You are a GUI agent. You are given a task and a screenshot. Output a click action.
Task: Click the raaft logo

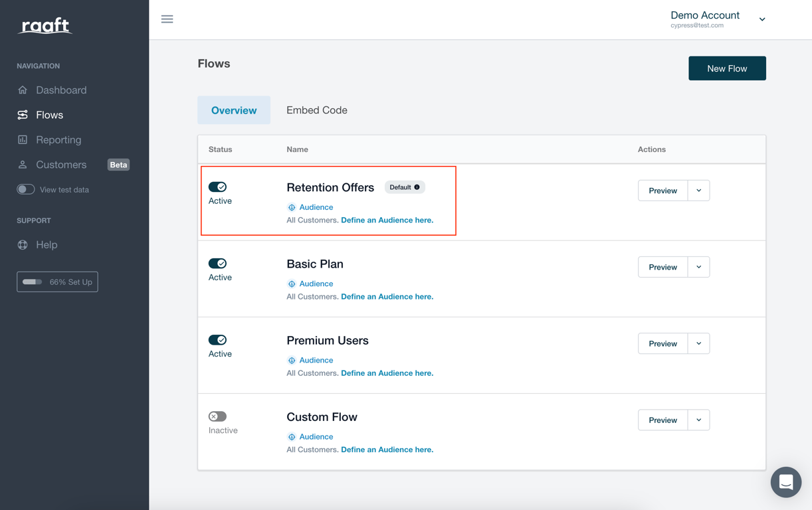coord(45,26)
